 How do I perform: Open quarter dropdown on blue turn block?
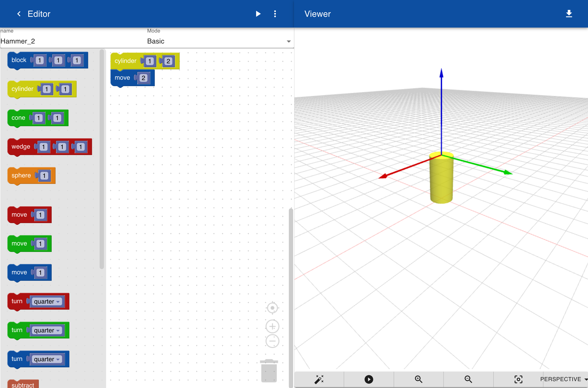pyautogui.click(x=47, y=359)
